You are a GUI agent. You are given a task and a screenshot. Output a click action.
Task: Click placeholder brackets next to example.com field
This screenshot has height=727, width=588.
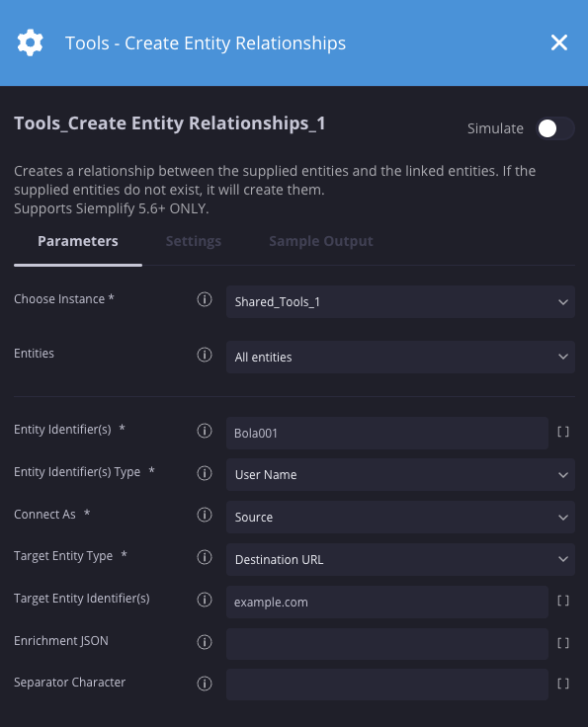[563, 601]
